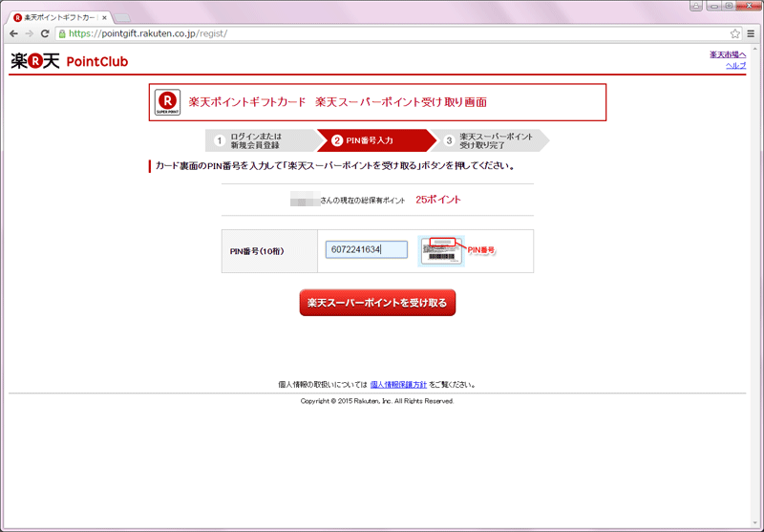This screenshot has height=532, width=764.
Task: Click the Rakuten Super Point R icon
Action: (168, 102)
